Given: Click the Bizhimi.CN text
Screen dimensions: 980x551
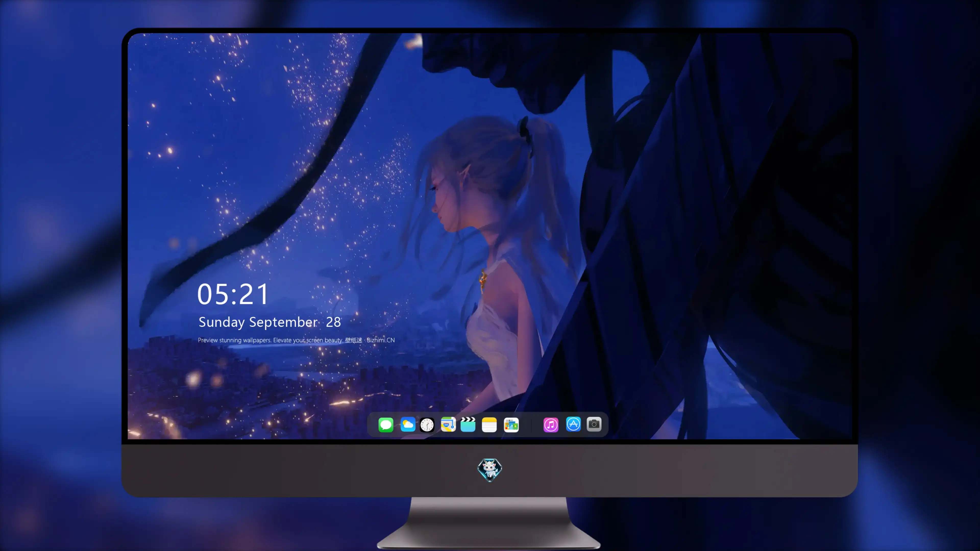Looking at the screenshot, I should tap(381, 340).
